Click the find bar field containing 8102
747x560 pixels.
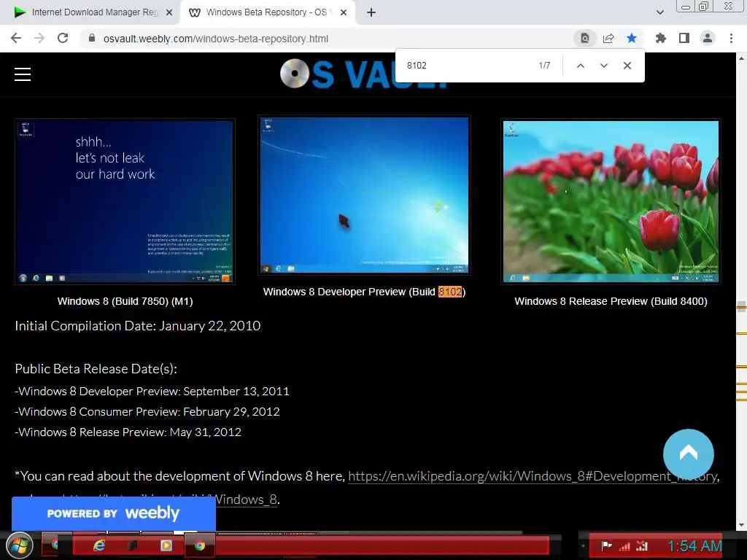tap(467, 65)
